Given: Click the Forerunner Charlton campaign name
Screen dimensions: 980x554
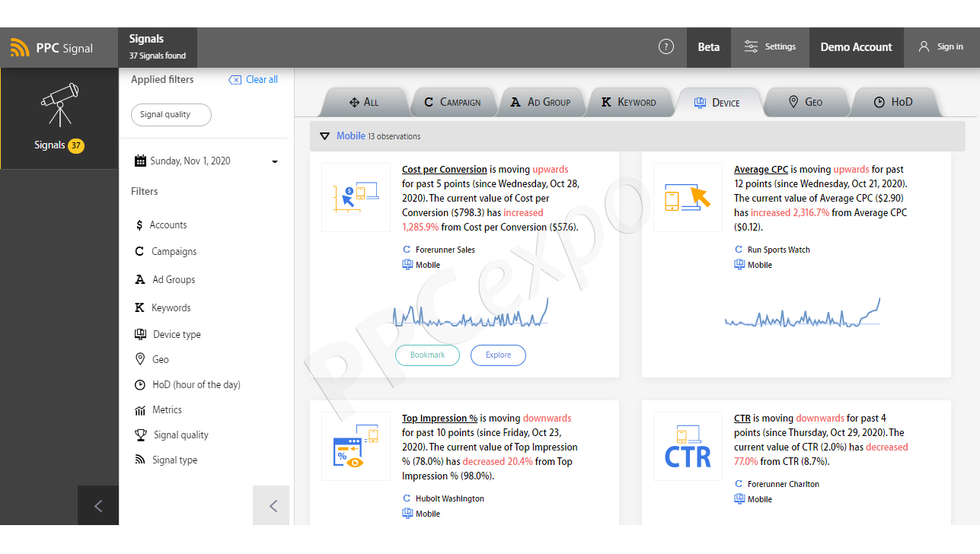Looking at the screenshot, I should (x=784, y=484).
